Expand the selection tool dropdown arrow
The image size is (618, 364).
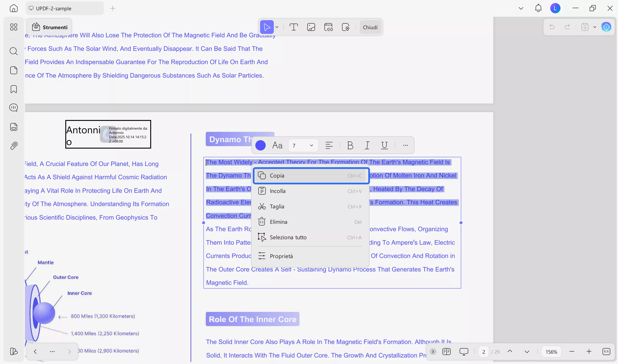(x=277, y=27)
